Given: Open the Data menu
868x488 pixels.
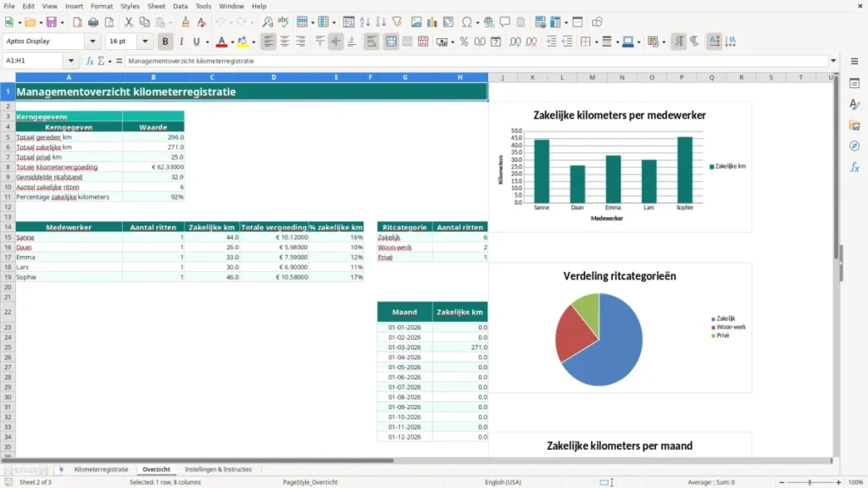Looking at the screenshot, I should [x=180, y=6].
